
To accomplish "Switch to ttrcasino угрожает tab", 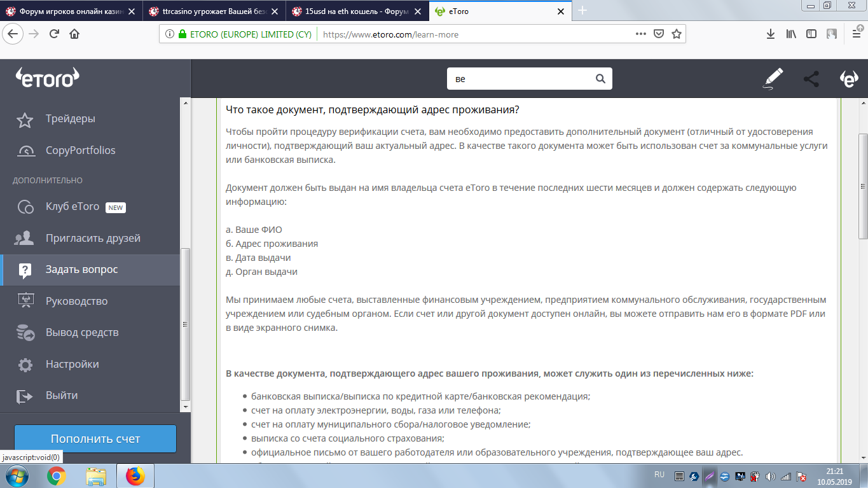I will 214,11.
